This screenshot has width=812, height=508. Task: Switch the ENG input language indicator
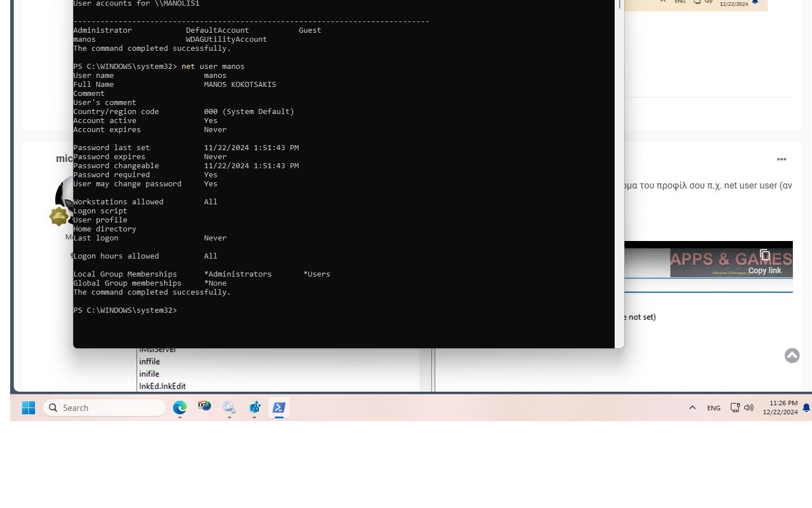tap(714, 408)
